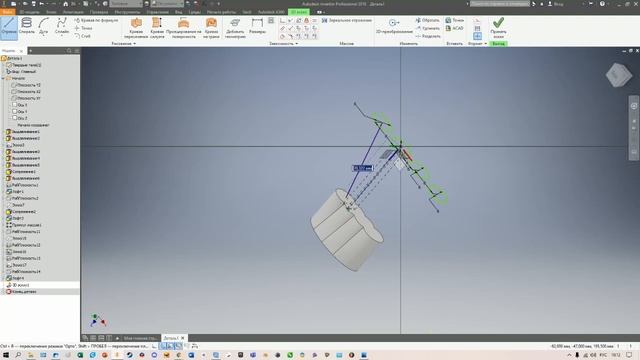Click Кривая на грани (Curve on face)
The width and height of the screenshot is (640, 360).
[211, 28]
